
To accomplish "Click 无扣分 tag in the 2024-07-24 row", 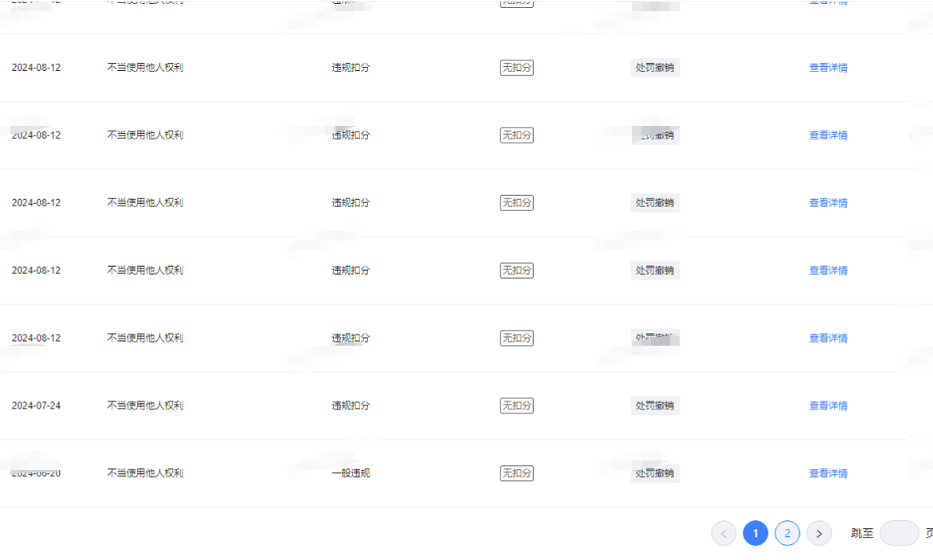I will click(516, 406).
